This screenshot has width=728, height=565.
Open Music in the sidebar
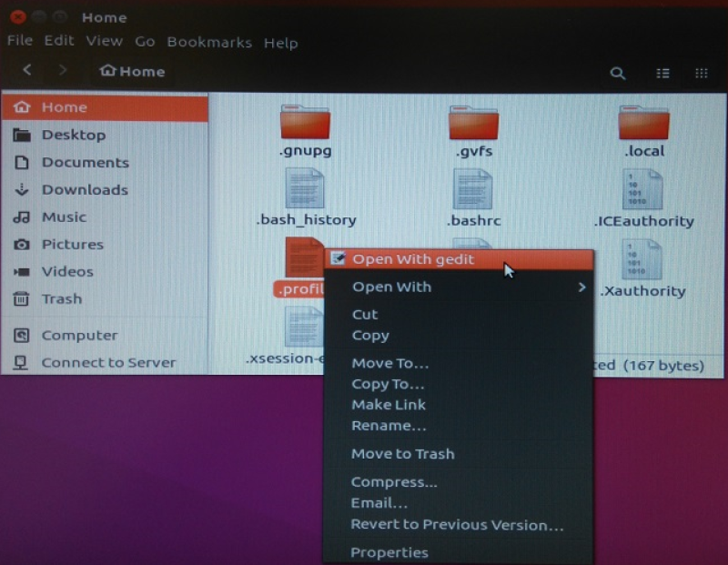[x=105, y=217]
